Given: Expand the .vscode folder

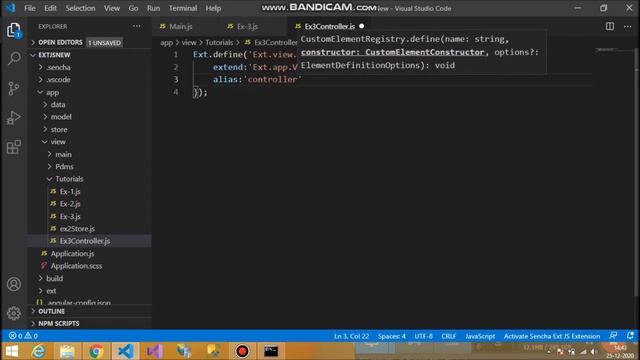Looking at the screenshot, I should click(x=58, y=80).
